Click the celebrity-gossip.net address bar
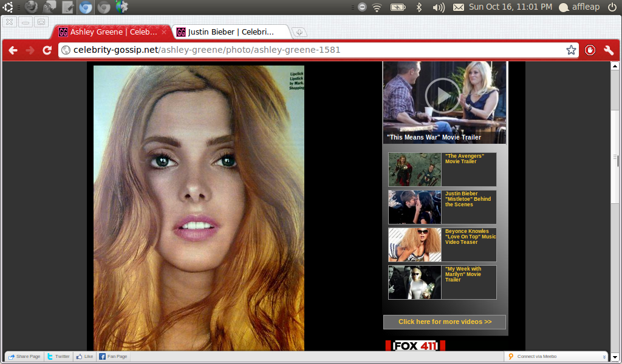622x364 pixels. point(318,50)
